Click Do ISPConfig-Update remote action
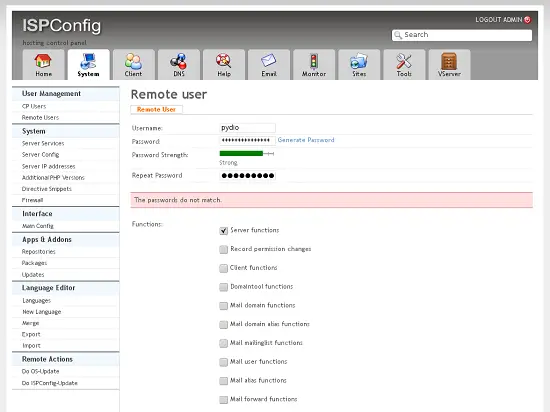Viewport: 550px width, 412px height. [x=49, y=383]
